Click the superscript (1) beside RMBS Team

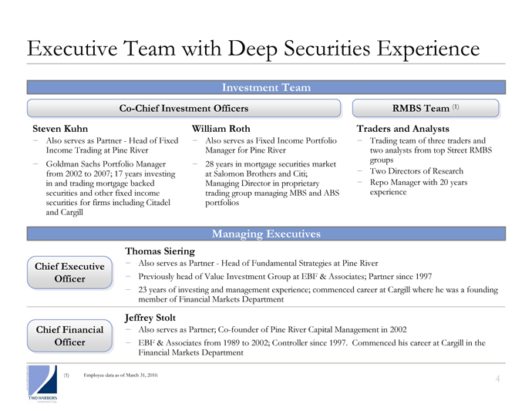[456, 106]
